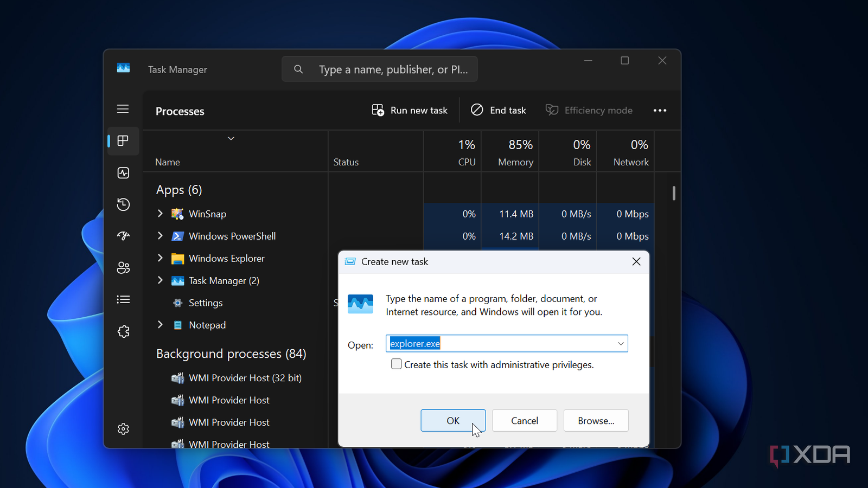Click Run new task in toolbar
Screen dimensions: 868x488
point(410,111)
